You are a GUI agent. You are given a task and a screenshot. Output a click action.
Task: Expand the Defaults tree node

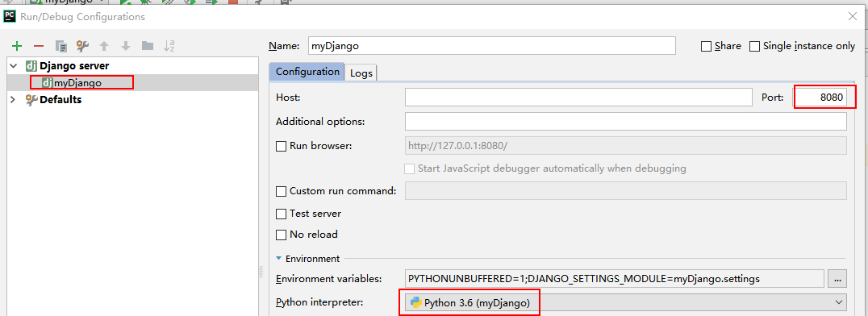pyautogui.click(x=13, y=100)
